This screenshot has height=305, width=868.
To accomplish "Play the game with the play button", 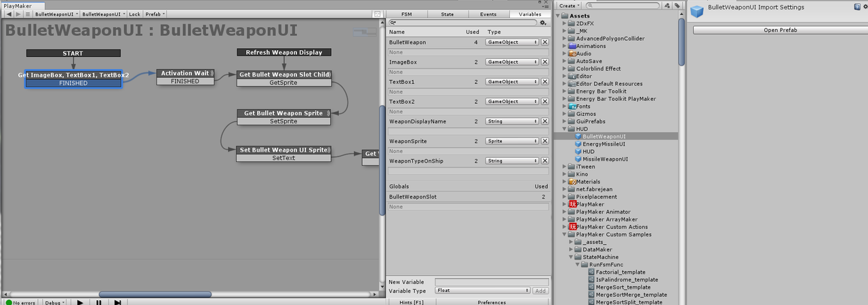I will (x=80, y=302).
